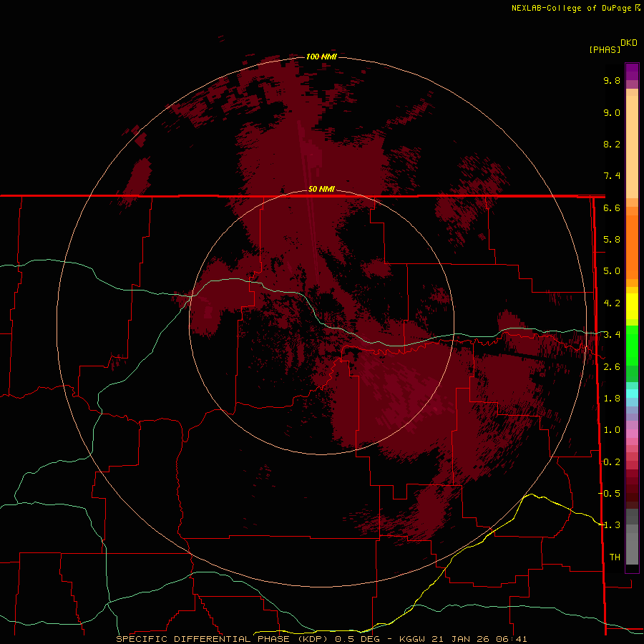Viewport: 644px width, 644px height.
Task: Click the 3.4 value on color scale
Action: point(612,335)
